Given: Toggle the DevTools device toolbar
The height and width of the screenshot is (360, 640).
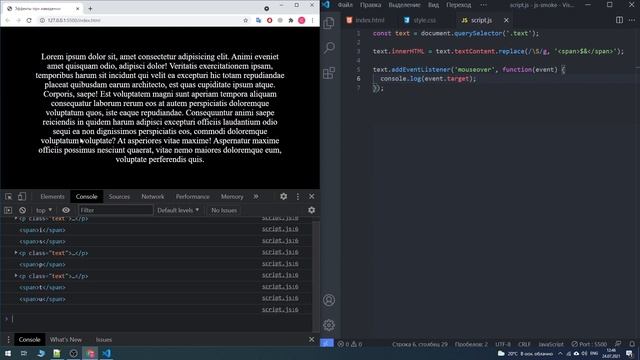Looking at the screenshot, I should 22,197.
